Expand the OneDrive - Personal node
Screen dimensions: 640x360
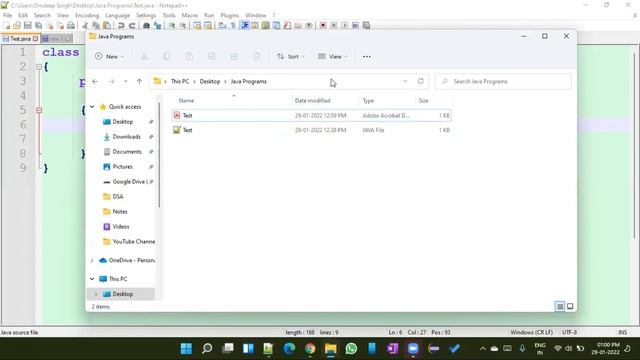[x=92, y=260]
